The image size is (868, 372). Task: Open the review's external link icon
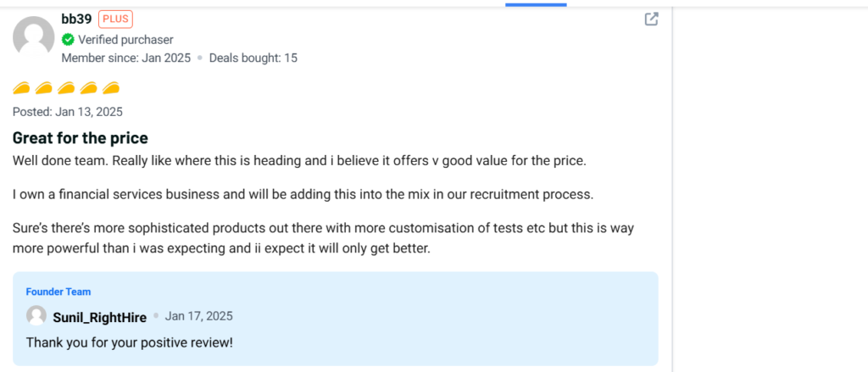point(651,19)
